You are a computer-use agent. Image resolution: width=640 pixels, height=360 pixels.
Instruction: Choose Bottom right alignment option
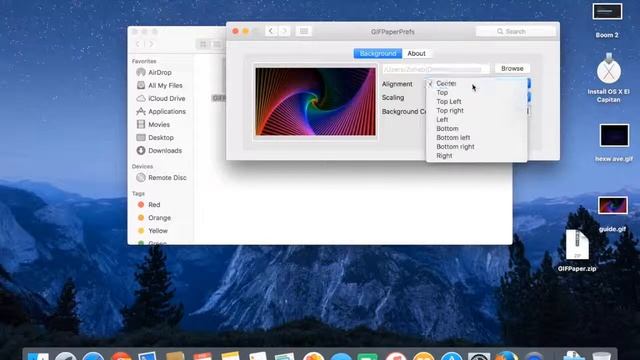click(x=476, y=147)
